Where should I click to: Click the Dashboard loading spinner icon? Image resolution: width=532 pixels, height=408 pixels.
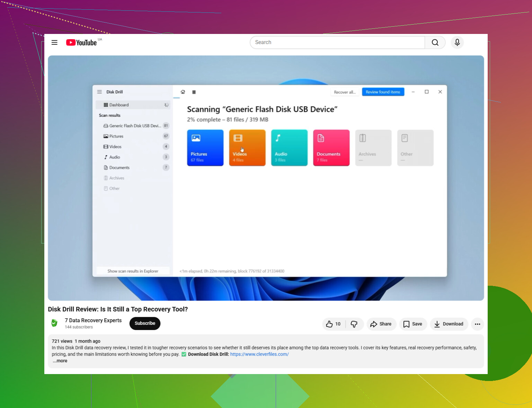click(166, 105)
